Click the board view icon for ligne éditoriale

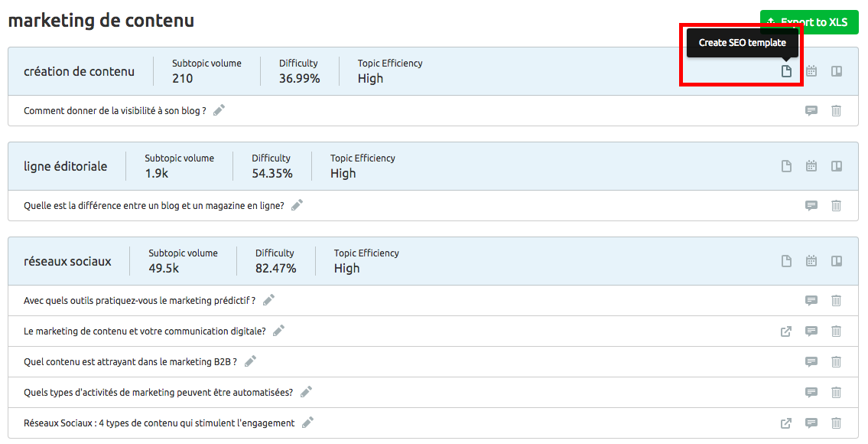pos(836,165)
